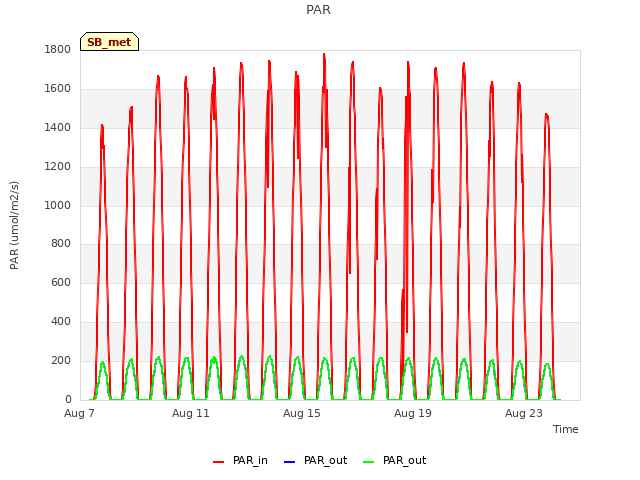
Task: Click the chart title PAR
Action: pyautogui.click(x=318, y=10)
